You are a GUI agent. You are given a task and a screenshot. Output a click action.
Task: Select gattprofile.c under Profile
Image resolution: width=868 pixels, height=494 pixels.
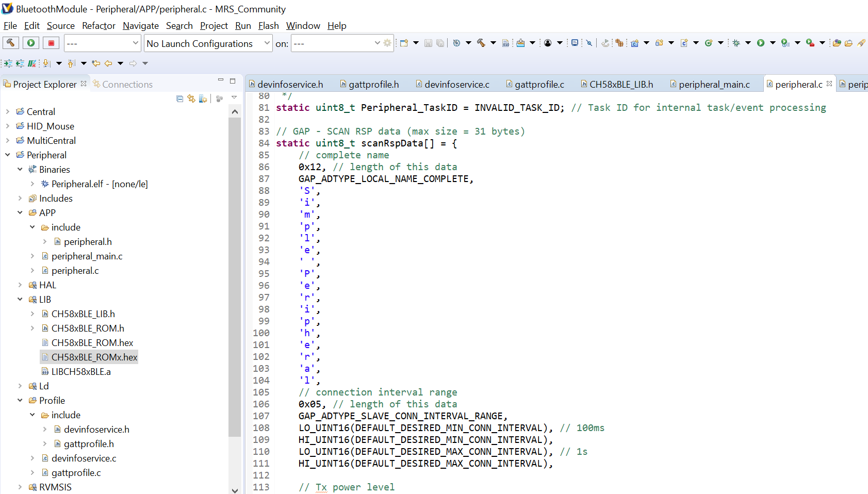[76, 472]
